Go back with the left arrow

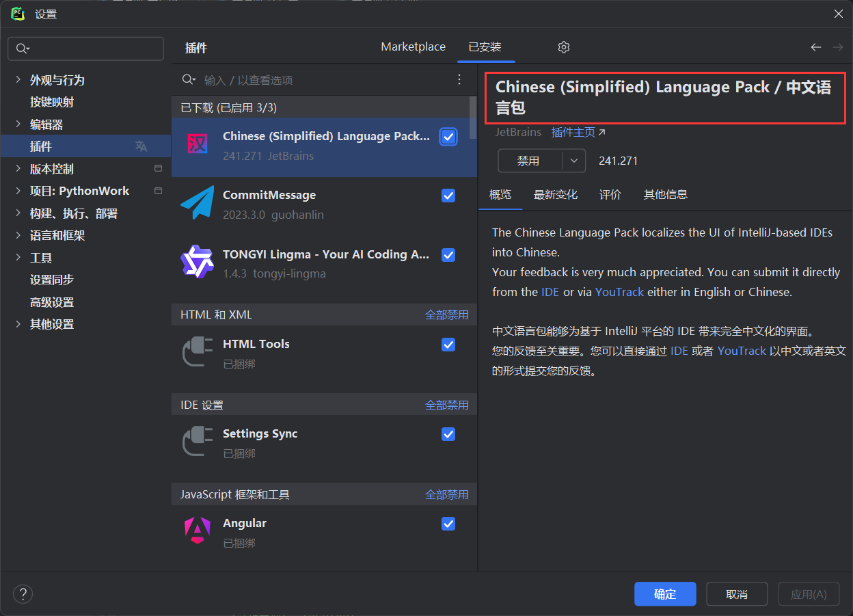pos(816,47)
